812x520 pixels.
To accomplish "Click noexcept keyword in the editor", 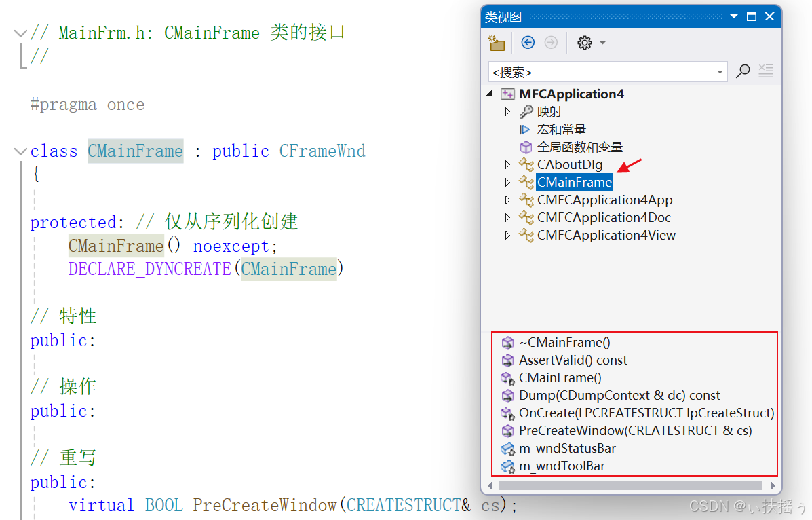I will [x=231, y=246].
